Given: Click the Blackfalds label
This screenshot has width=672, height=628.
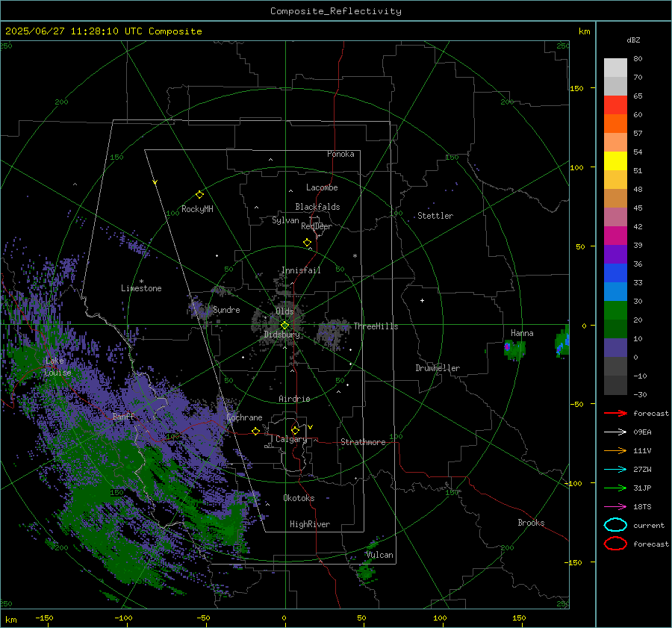Looking at the screenshot, I should click(317, 207).
